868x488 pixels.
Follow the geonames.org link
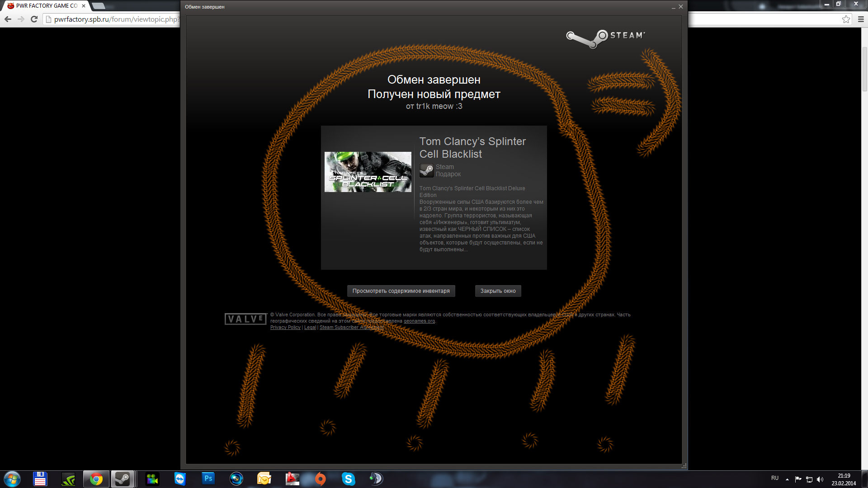[x=419, y=321]
